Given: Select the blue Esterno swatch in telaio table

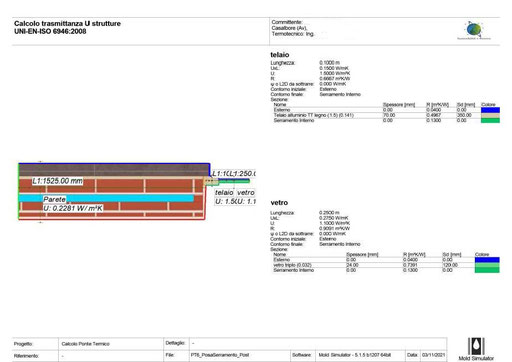Looking at the screenshot, I should [x=490, y=110].
